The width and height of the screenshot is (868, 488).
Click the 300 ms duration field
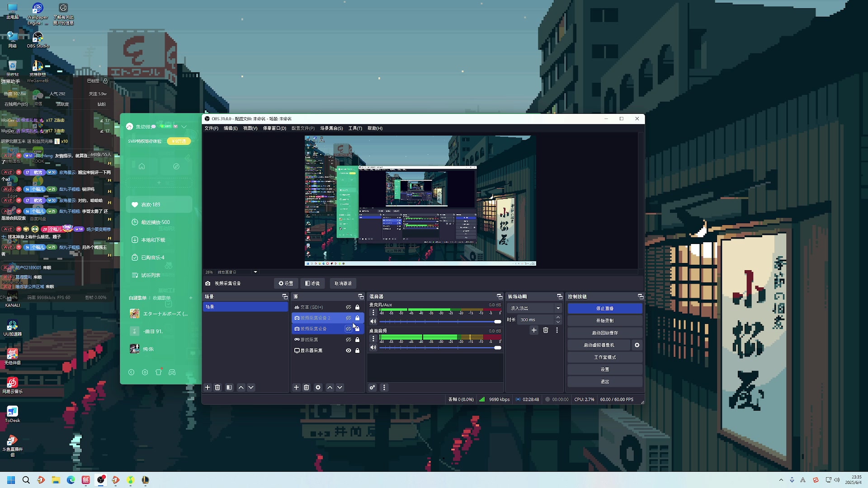(x=536, y=319)
